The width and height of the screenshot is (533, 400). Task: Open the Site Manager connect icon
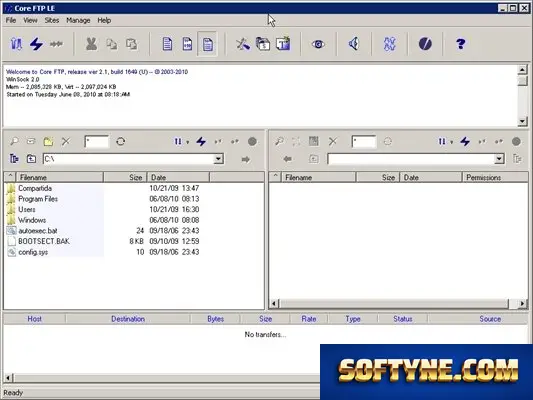click(x=16, y=44)
